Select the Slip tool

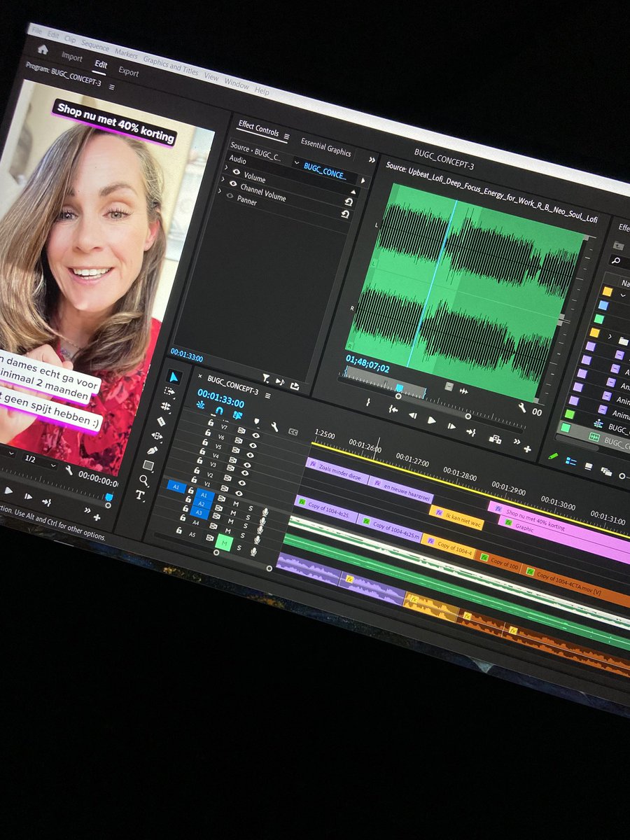(x=157, y=435)
